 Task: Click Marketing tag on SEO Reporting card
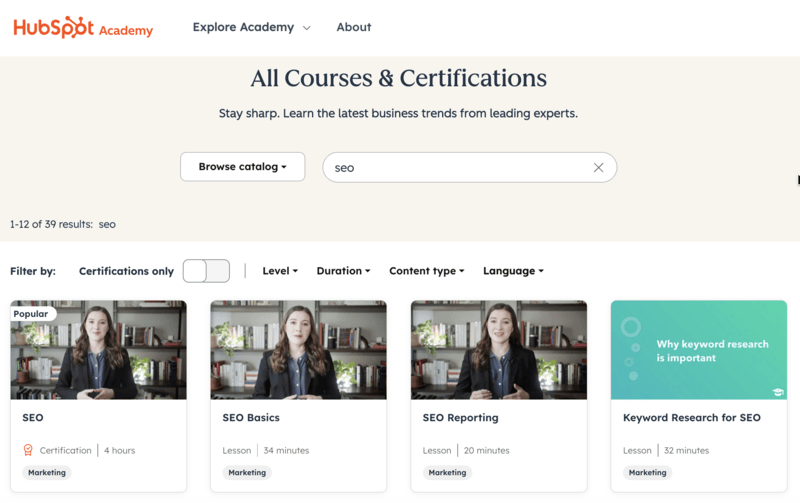[447, 473]
